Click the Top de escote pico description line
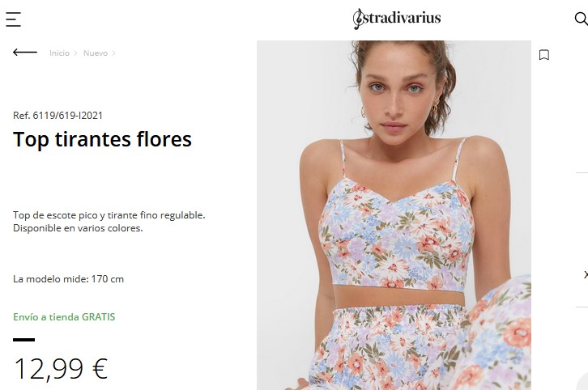 coord(109,215)
